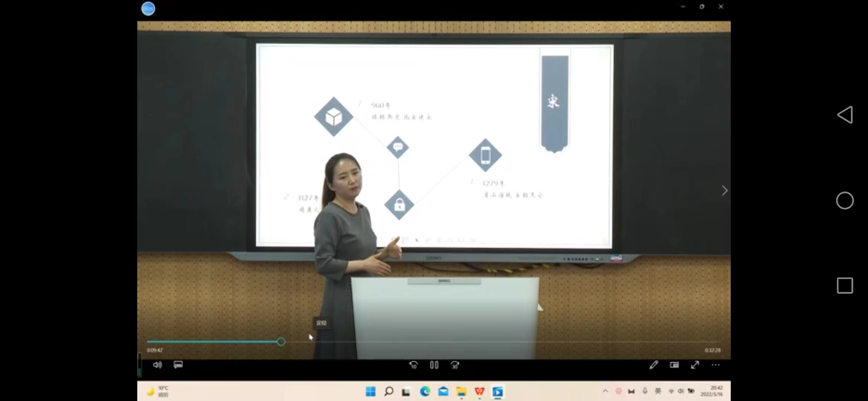Skip forward 30 seconds

pos(455,365)
